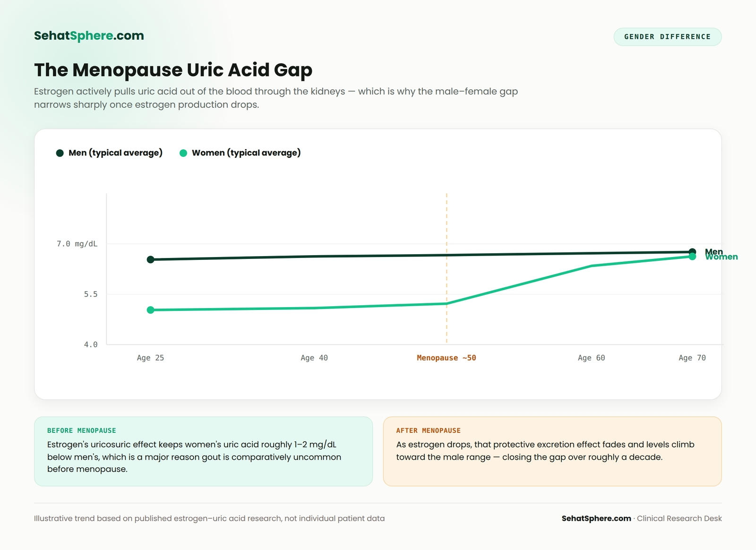Click the "Age 70" x-axis label
This screenshot has height=550, width=756.
point(692,358)
